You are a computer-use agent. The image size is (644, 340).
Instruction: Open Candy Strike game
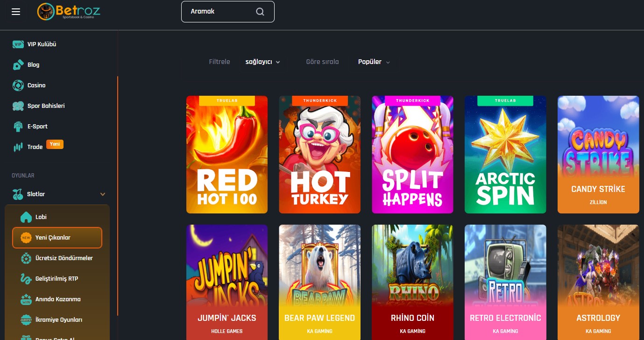tap(598, 155)
